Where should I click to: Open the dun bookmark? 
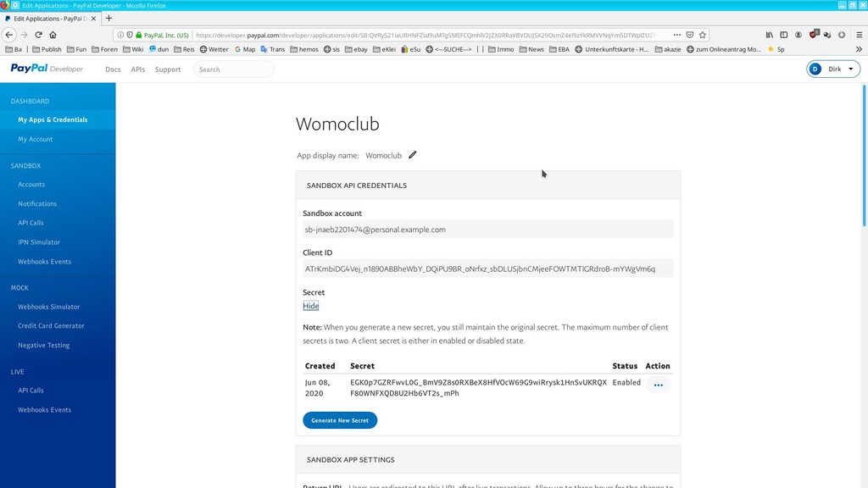159,49
